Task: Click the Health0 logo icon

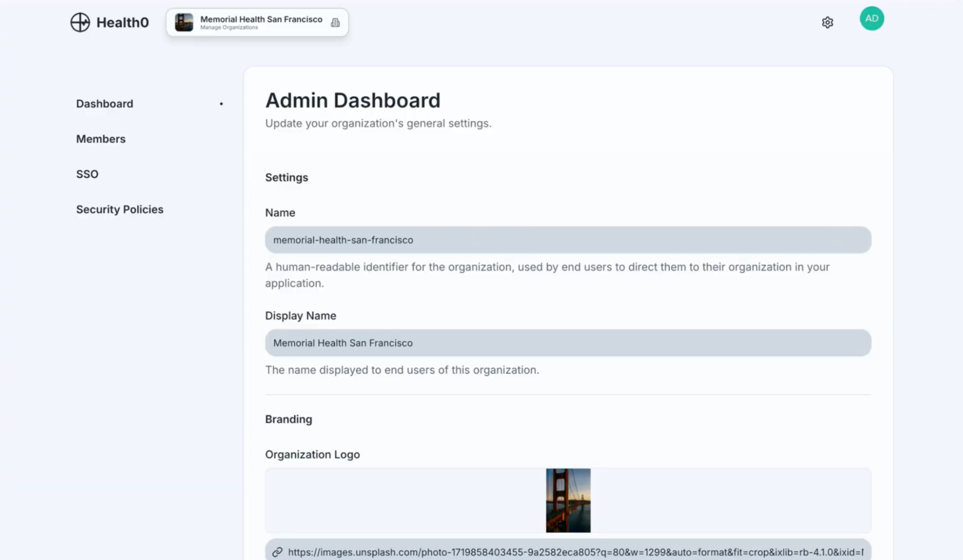Action: [x=81, y=22]
